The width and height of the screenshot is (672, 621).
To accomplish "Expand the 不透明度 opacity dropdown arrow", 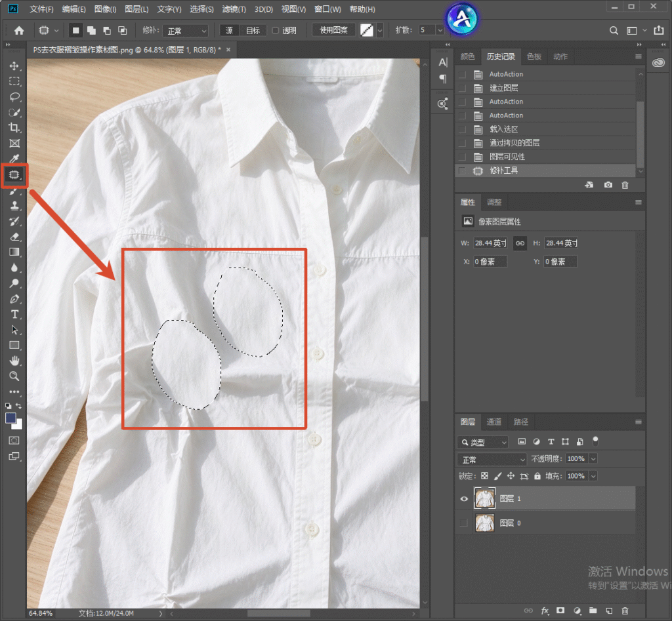I will tap(593, 459).
